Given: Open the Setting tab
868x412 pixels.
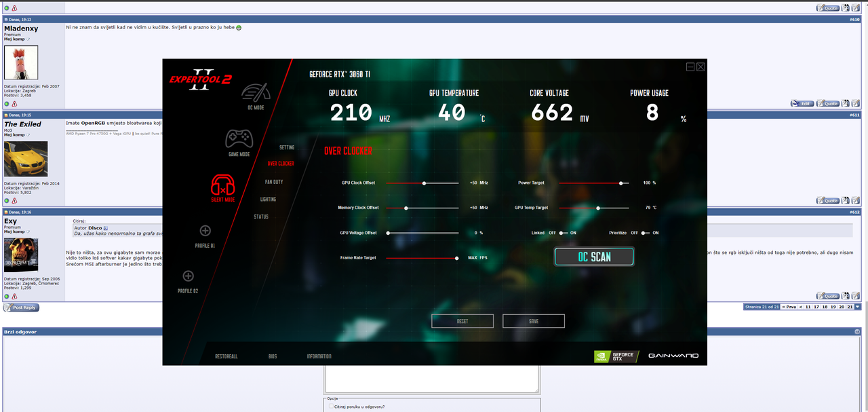Looking at the screenshot, I should [x=287, y=147].
